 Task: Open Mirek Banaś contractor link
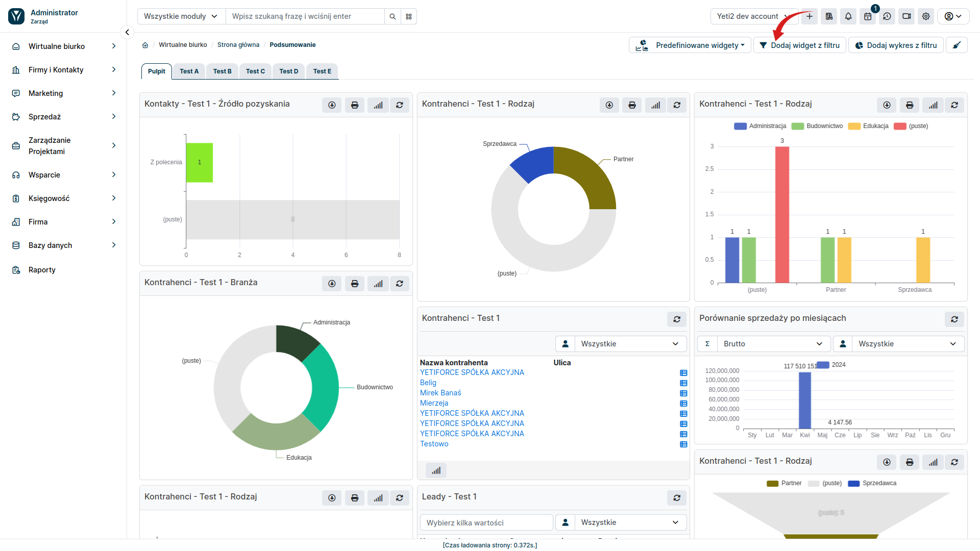coord(440,393)
